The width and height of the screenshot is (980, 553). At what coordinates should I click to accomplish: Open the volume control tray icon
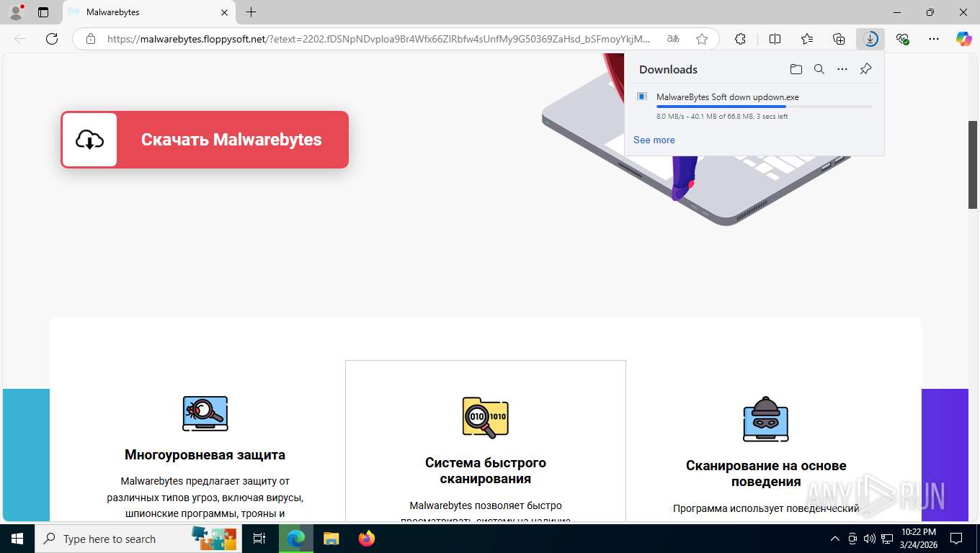[x=869, y=539]
